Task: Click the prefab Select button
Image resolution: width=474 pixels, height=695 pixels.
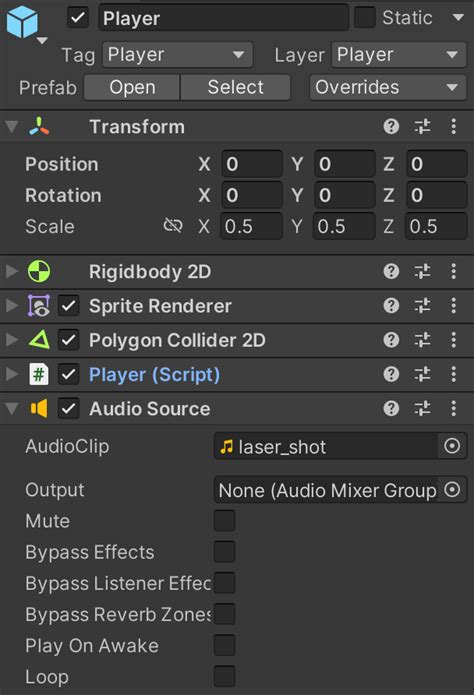Action: 235,87
